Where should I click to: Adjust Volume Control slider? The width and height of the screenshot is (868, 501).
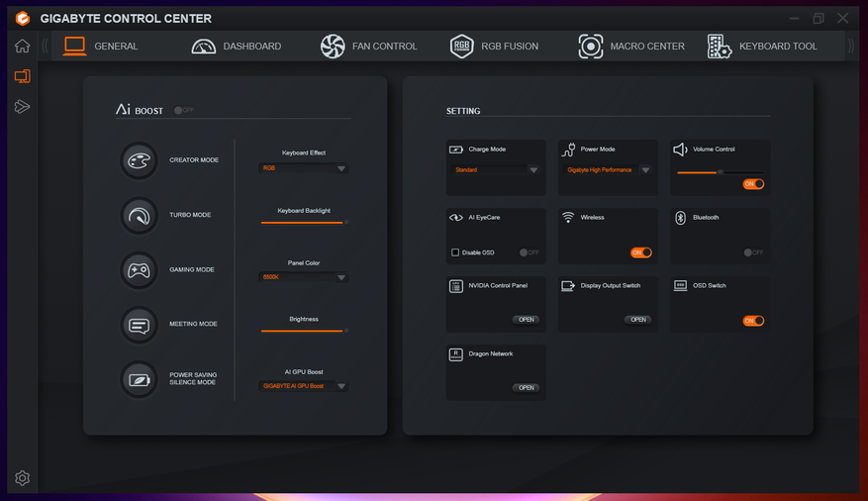[720, 172]
